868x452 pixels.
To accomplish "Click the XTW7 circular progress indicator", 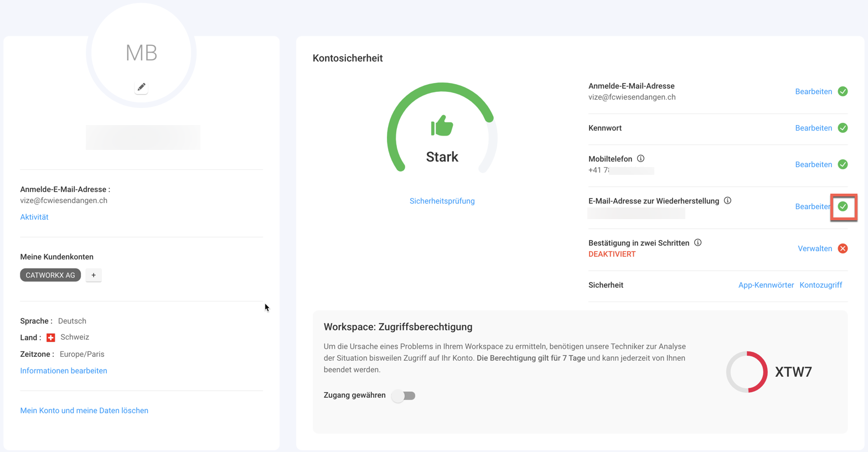I will pos(747,372).
